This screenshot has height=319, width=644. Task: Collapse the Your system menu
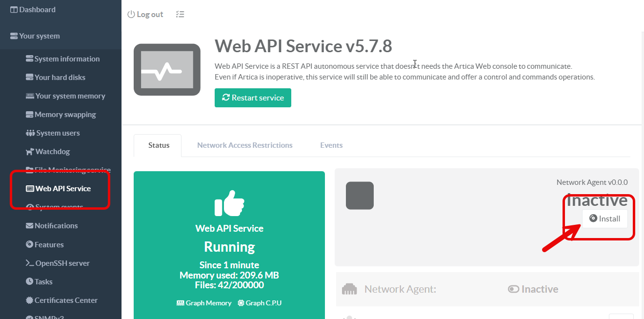point(39,36)
